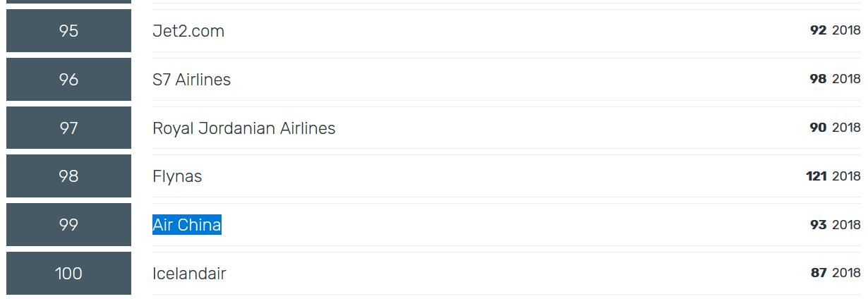The width and height of the screenshot is (868, 299).
Task: Open the Icelandair listing
Action: click(x=189, y=274)
